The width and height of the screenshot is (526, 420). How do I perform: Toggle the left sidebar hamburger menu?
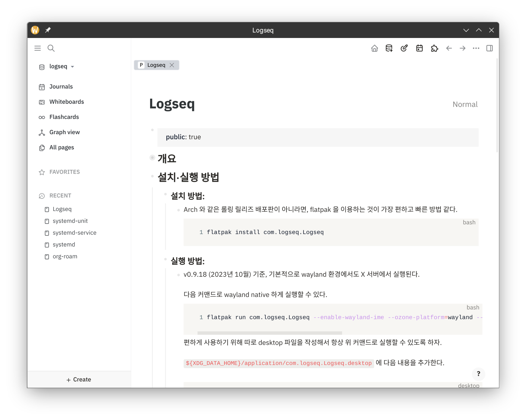pyautogui.click(x=37, y=48)
